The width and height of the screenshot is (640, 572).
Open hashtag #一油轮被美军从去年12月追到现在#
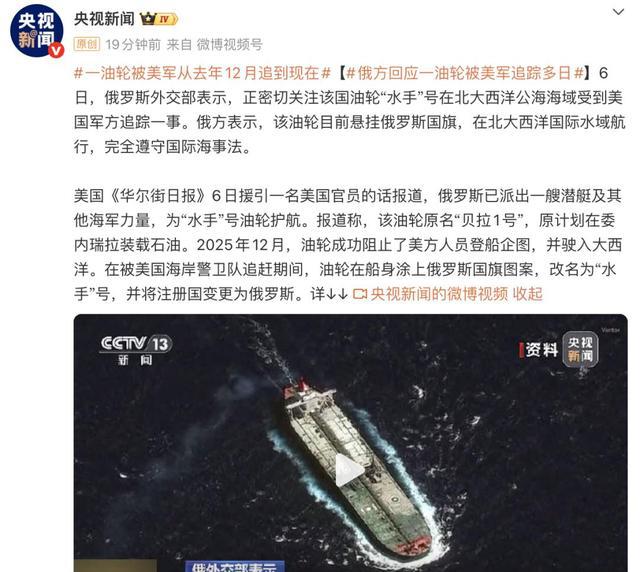202,73
